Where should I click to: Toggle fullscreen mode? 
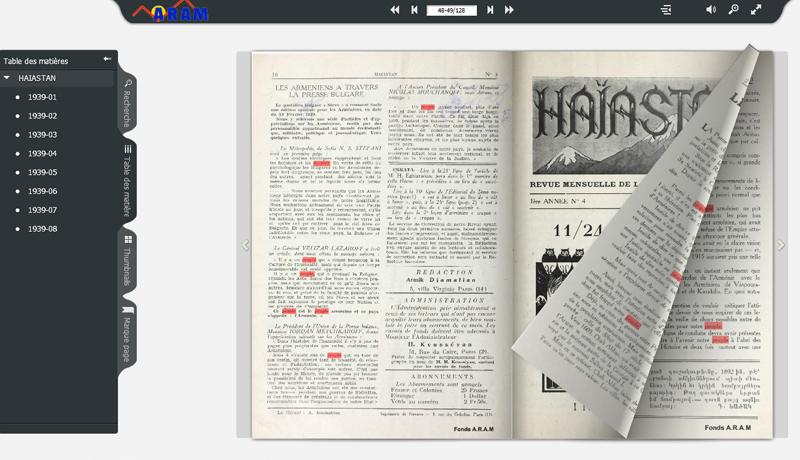(756, 10)
